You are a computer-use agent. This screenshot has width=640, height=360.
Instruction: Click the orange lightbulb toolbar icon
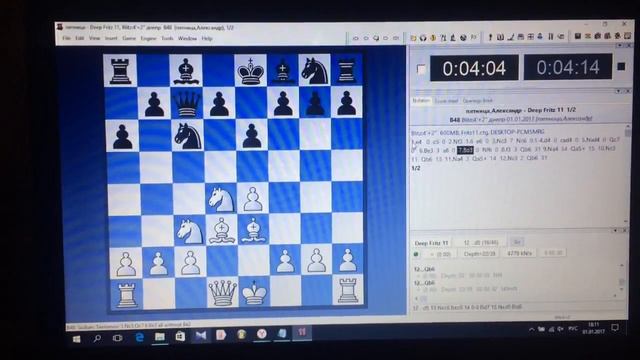pos(433,38)
